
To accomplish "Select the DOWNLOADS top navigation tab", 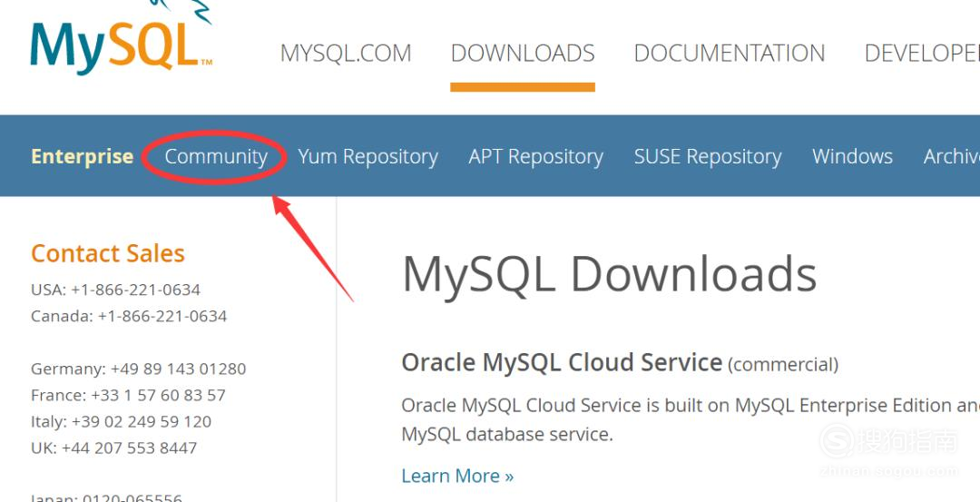I will point(523,54).
